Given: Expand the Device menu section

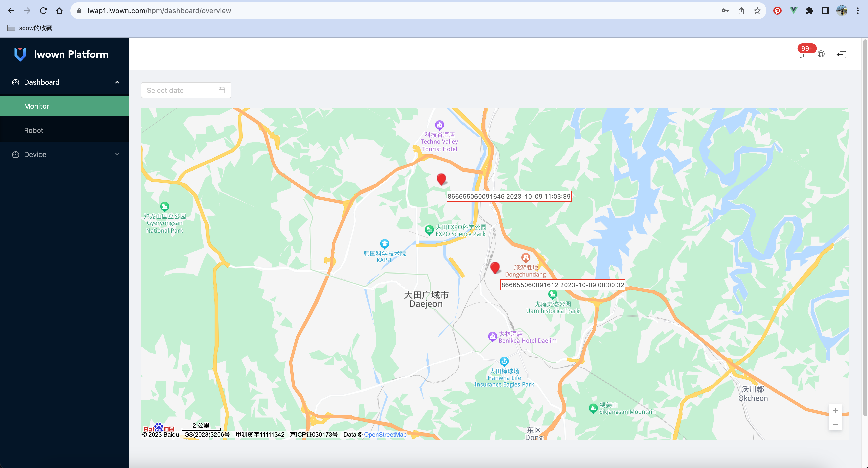Looking at the screenshot, I should (x=117, y=154).
